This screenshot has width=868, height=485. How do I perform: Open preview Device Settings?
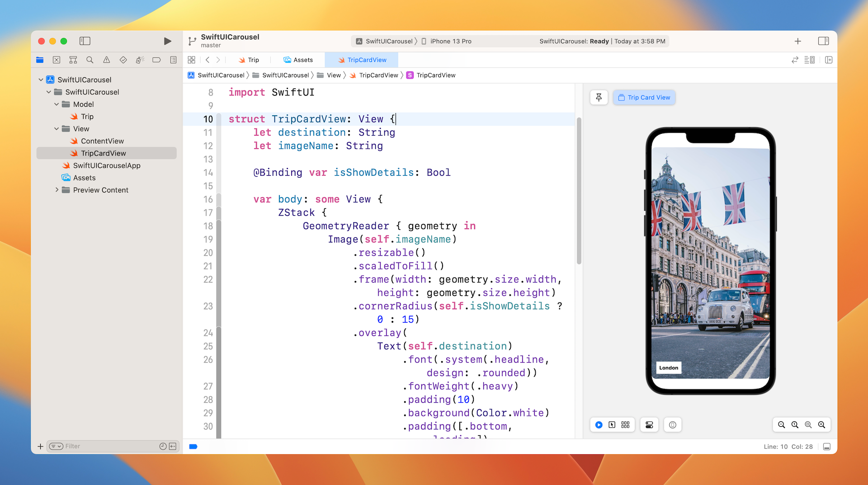[649, 425]
